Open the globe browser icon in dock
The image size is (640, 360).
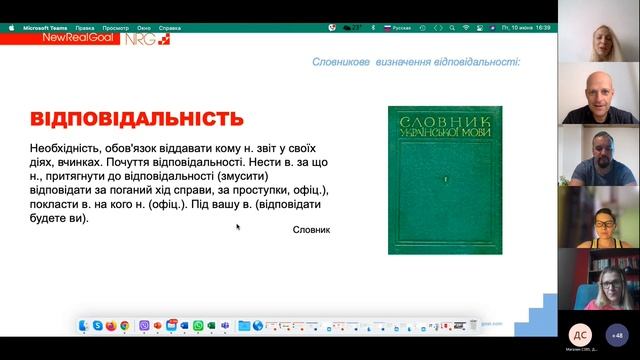258,325
